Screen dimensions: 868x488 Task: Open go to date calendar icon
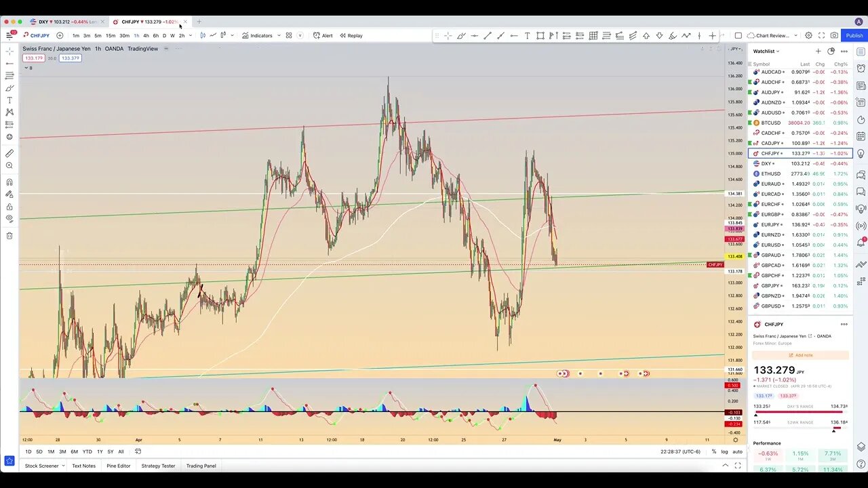[x=138, y=451]
